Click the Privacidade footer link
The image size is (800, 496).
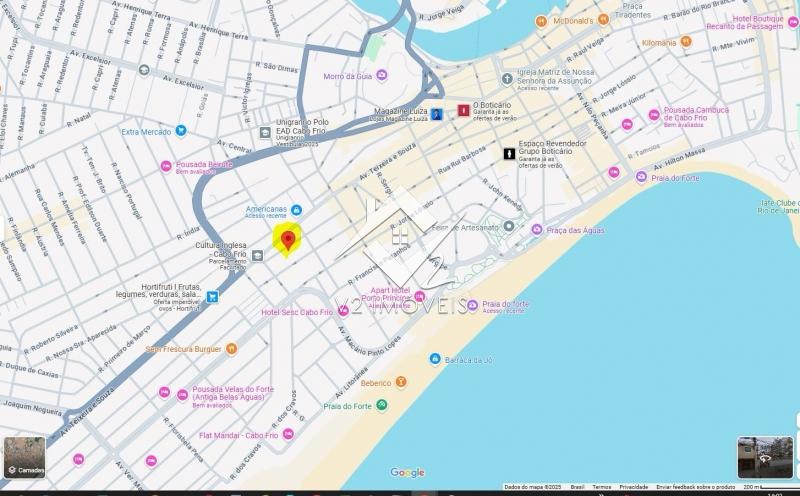point(633,487)
